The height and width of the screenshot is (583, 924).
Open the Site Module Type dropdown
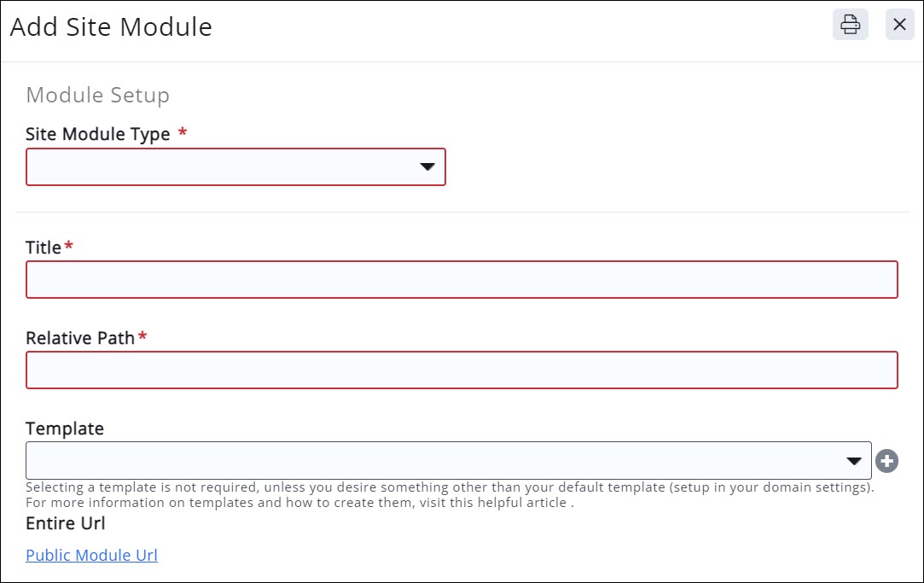(235, 167)
